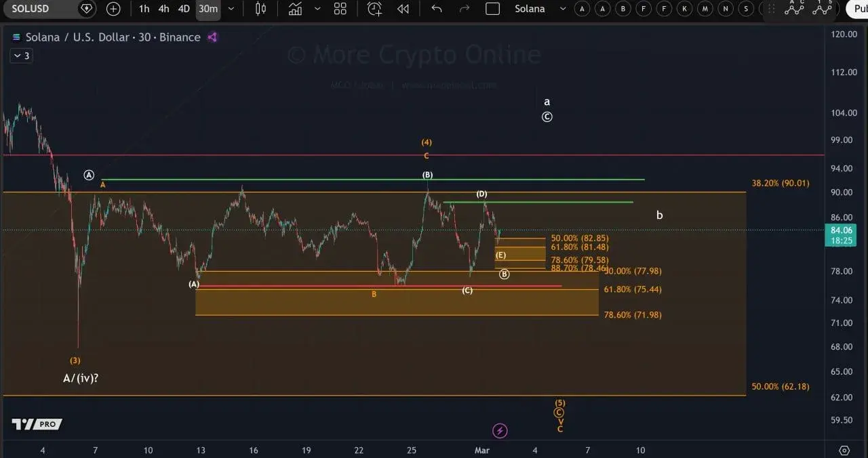The height and width of the screenshot is (458, 868).
Task: Select the candlestick chart style icon
Action: (261, 9)
